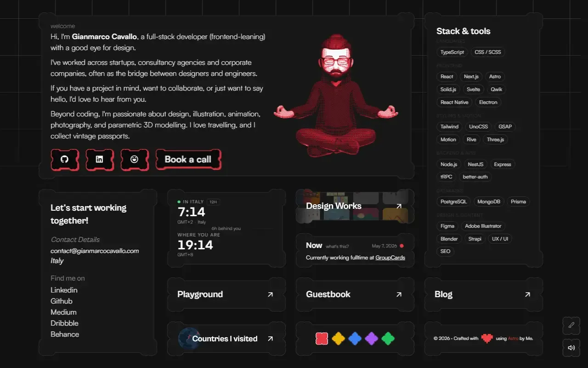
Task: Click the PostgreSQL tag
Action: pyautogui.click(x=453, y=201)
